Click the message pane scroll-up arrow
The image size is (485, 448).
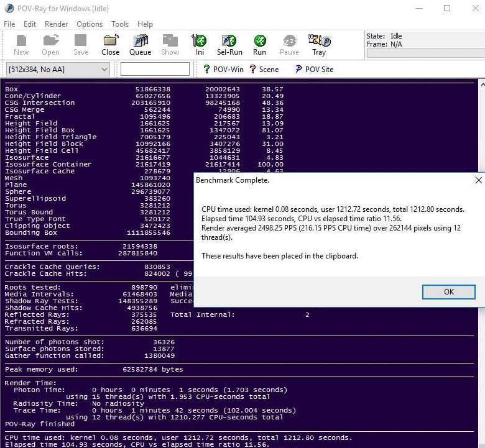tap(483, 84)
